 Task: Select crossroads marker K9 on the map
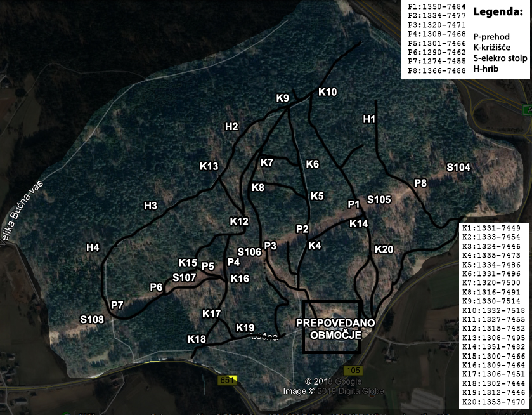[x=283, y=98]
